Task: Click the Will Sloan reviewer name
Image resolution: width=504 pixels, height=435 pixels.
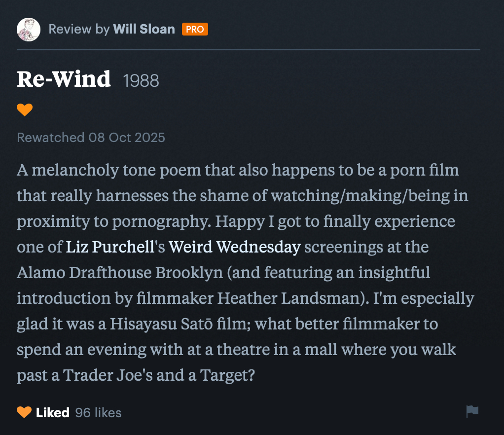Action: [144, 30]
